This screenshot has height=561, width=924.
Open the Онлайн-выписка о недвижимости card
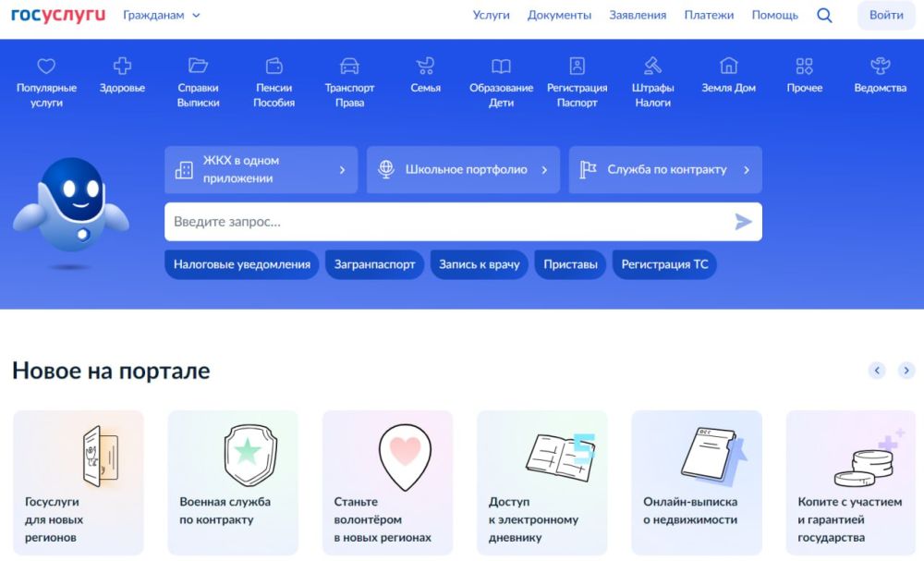(696, 482)
